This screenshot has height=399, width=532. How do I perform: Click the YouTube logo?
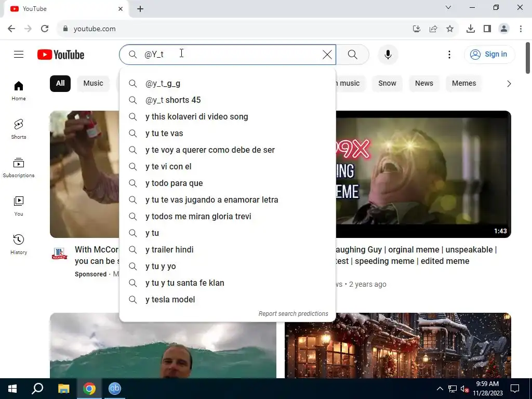click(x=61, y=55)
